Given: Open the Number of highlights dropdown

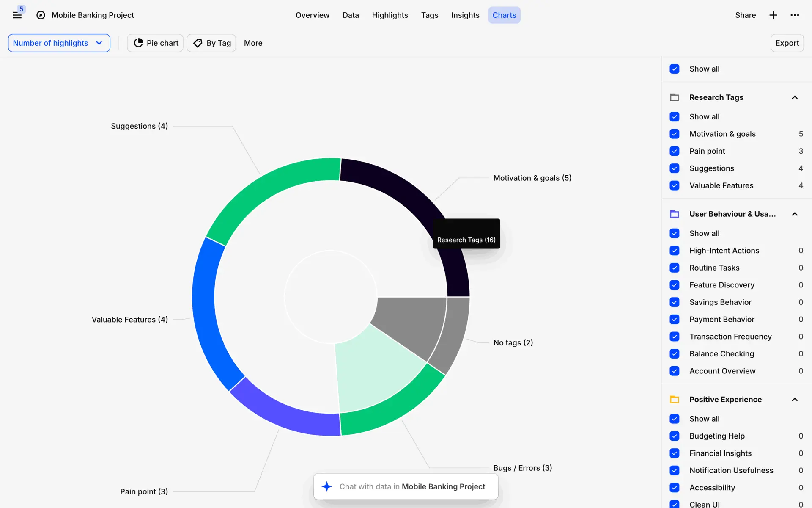Looking at the screenshot, I should coord(59,43).
